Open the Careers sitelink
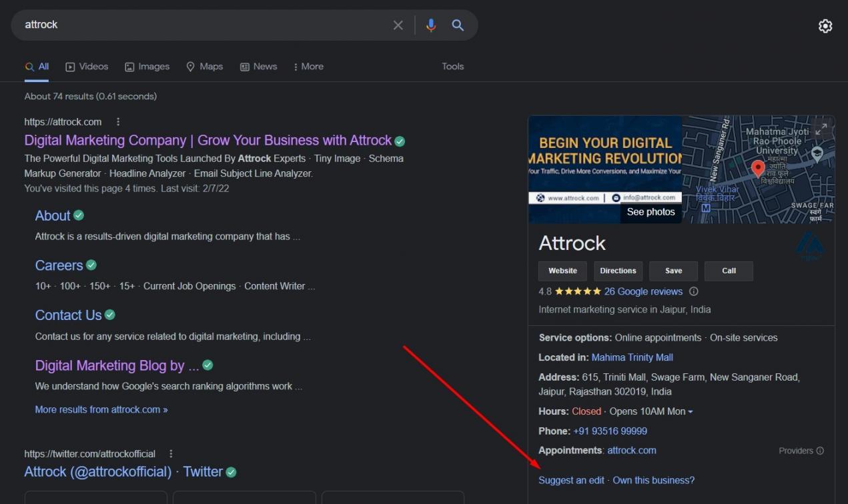The width and height of the screenshot is (848, 504). pos(59,265)
